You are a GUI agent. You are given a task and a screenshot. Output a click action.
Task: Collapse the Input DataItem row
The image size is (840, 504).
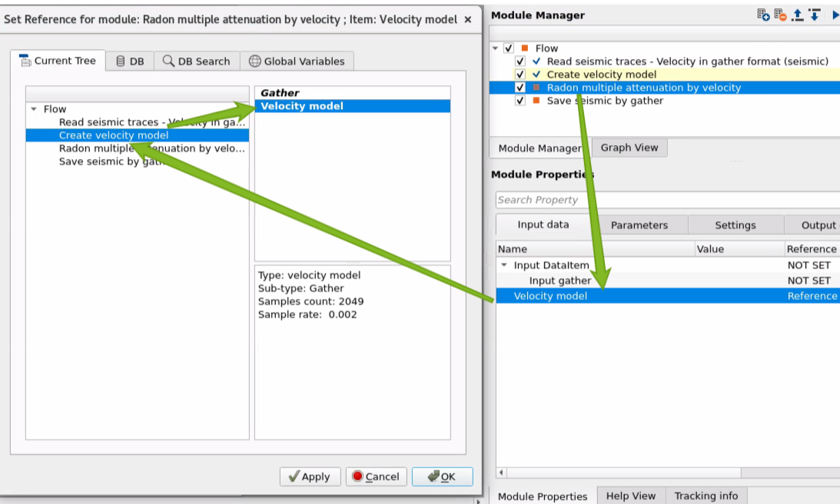tap(505, 264)
